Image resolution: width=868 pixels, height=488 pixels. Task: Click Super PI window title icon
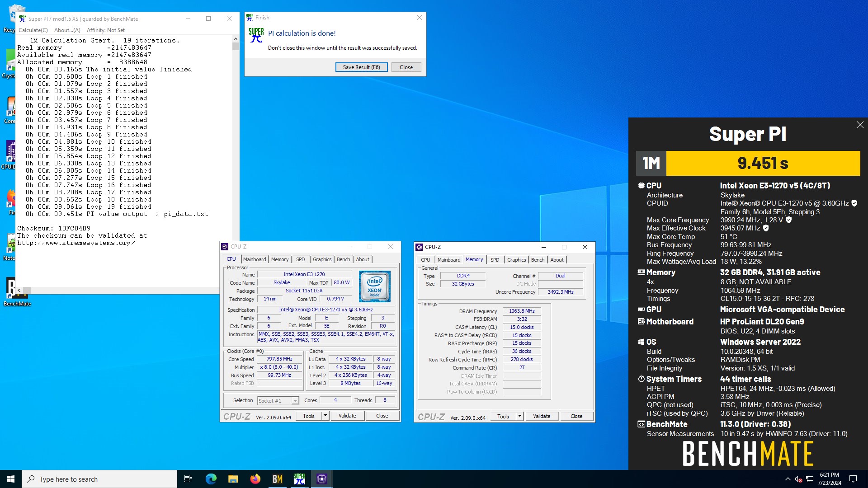click(x=23, y=19)
